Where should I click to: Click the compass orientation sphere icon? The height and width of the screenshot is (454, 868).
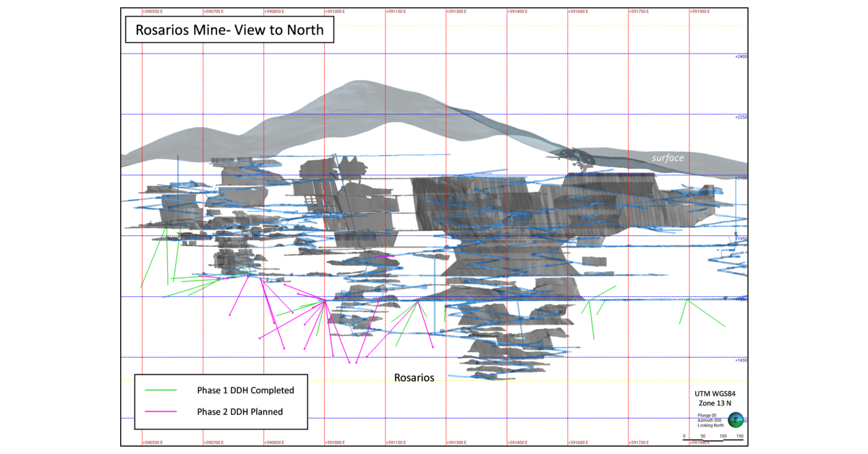coord(736,419)
